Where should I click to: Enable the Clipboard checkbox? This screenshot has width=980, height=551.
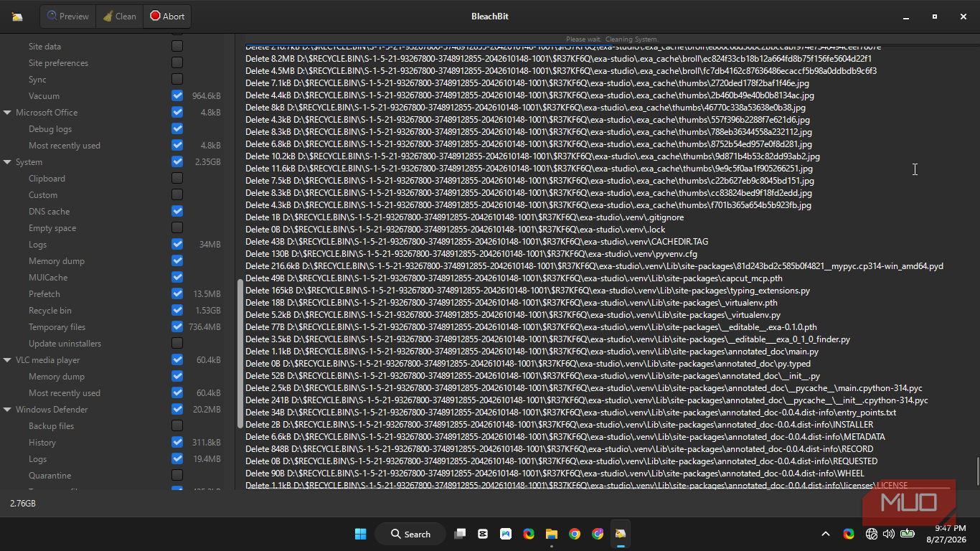(177, 178)
